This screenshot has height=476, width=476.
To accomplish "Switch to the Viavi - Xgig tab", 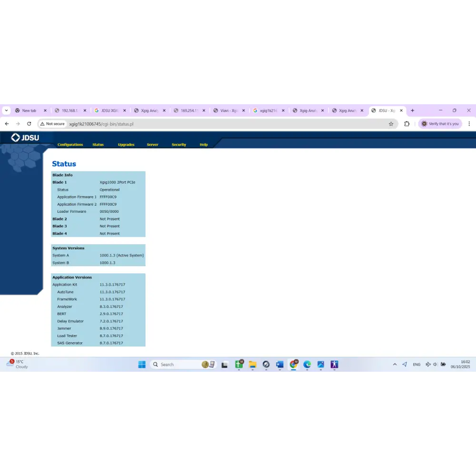I will coord(228,110).
